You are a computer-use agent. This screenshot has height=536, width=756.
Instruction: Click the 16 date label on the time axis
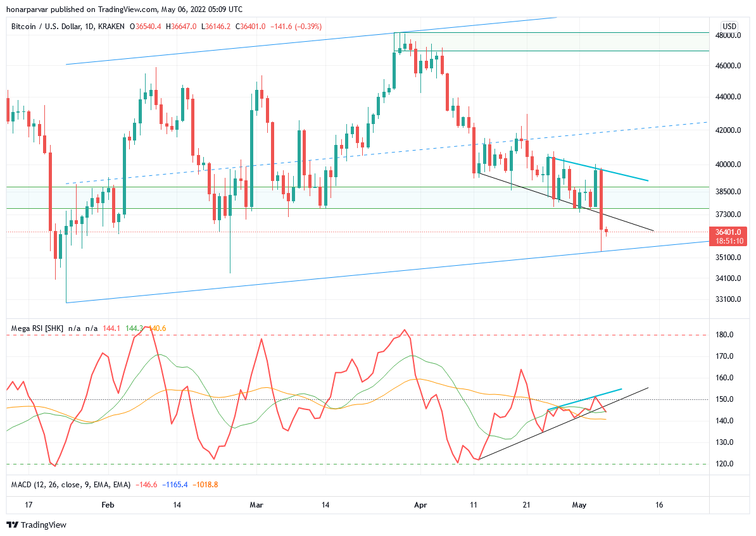pyautogui.click(x=659, y=505)
